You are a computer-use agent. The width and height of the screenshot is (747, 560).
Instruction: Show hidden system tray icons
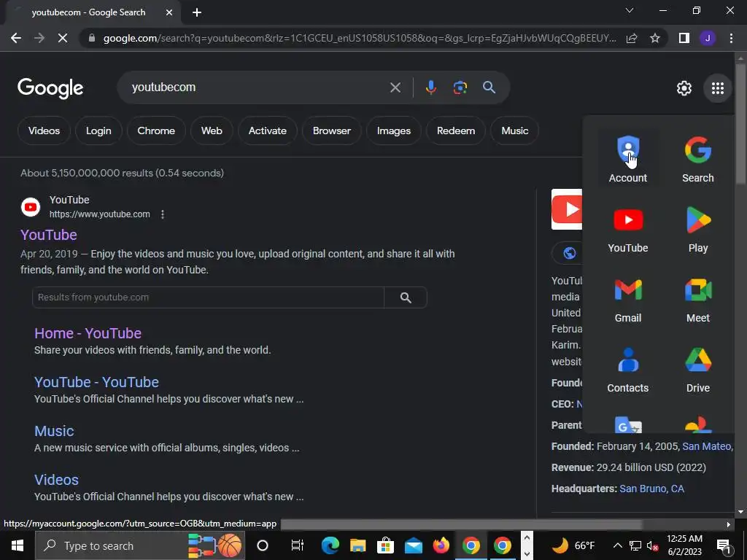click(x=617, y=545)
